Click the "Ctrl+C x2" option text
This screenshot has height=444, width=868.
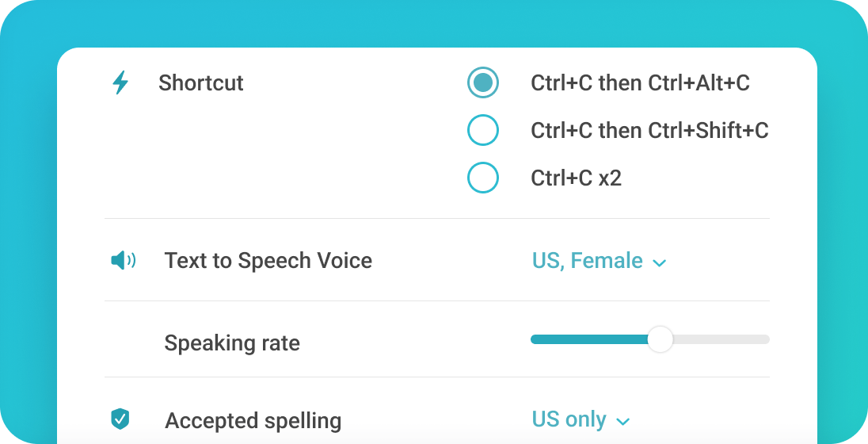tap(576, 178)
